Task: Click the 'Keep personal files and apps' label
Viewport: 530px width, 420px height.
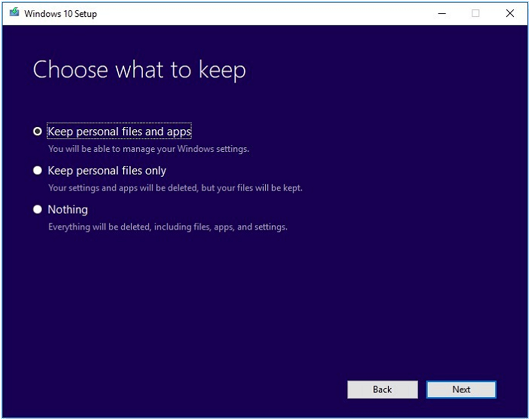Action: coord(119,131)
